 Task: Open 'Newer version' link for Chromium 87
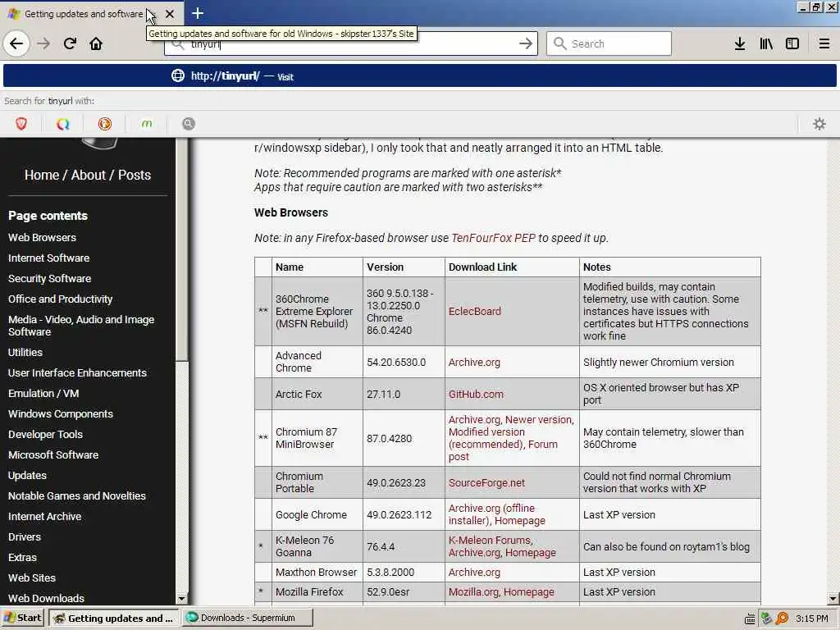pos(538,419)
